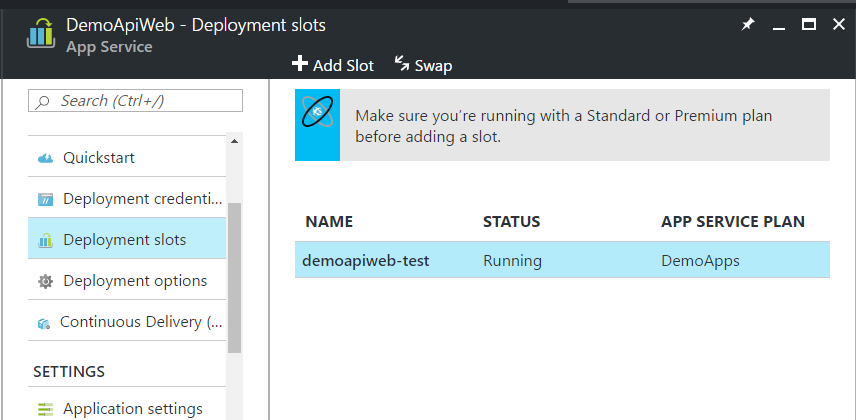Click the Quickstart cloud icon
856x420 pixels.
[45, 158]
